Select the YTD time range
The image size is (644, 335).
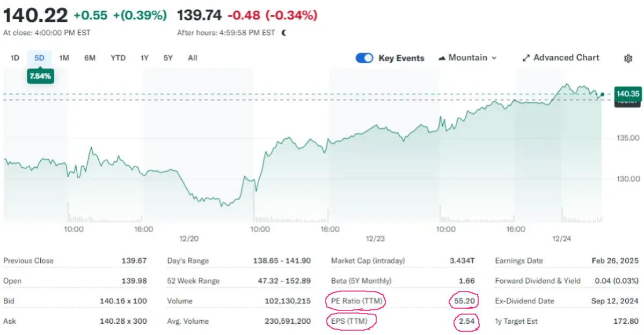point(118,58)
